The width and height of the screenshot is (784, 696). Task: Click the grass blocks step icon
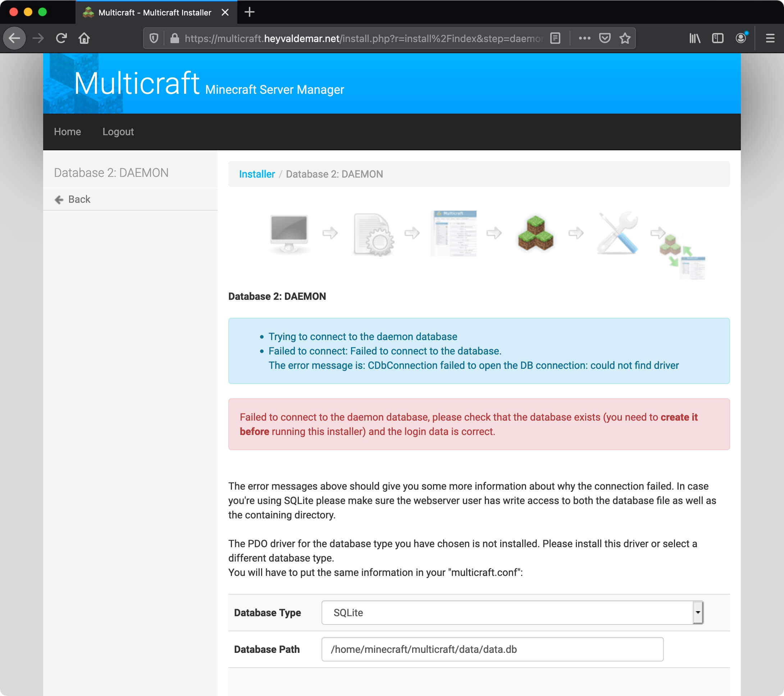[x=535, y=233]
